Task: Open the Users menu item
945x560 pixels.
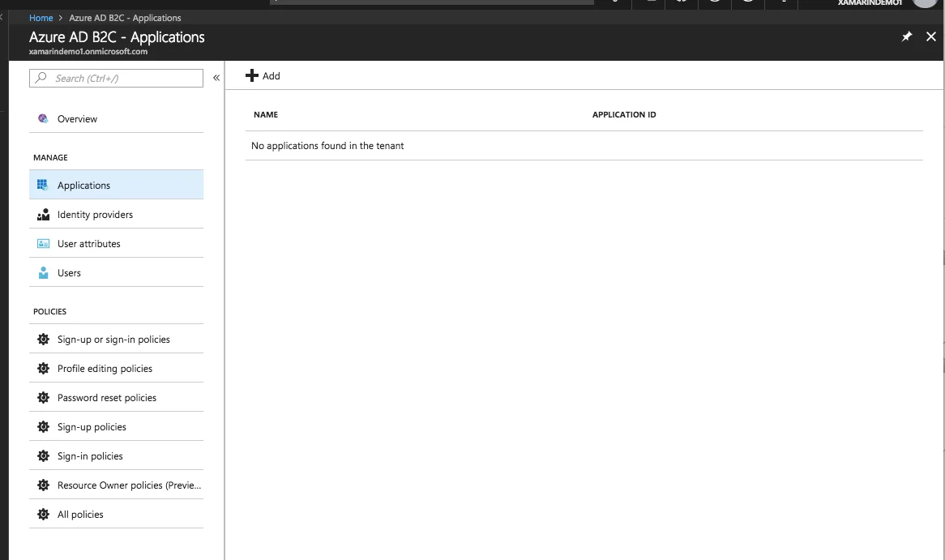Action: [117, 273]
